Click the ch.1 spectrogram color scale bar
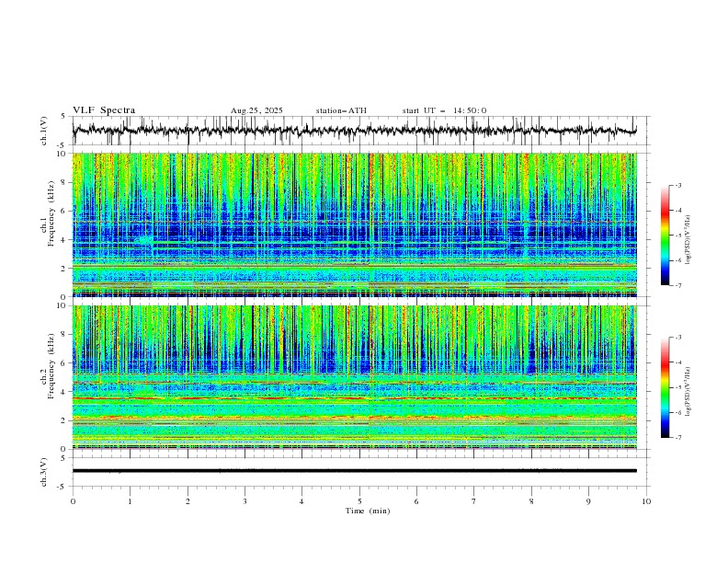This screenshot has width=728, height=563. [x=665, y=236]
